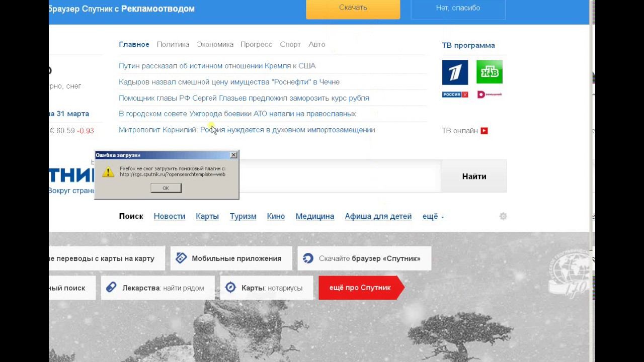
Task: Open Kadyrov Rosneft headline
Action: tap(229, 82)
